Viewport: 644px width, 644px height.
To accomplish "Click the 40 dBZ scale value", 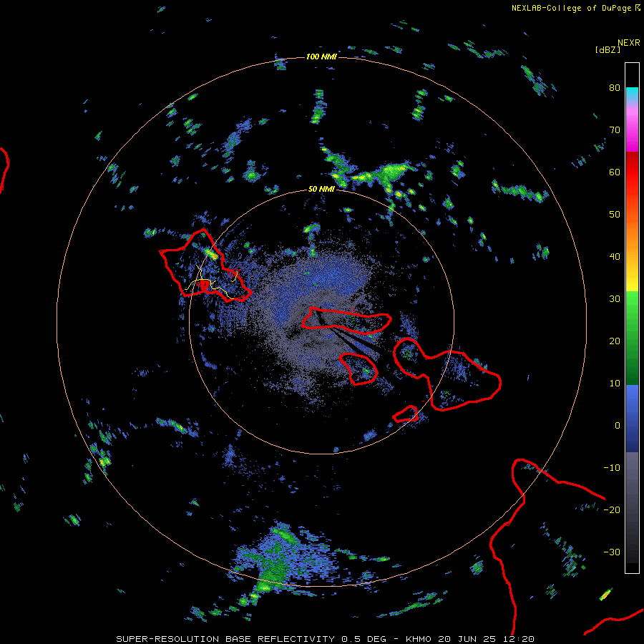I will tap(615, 257).
